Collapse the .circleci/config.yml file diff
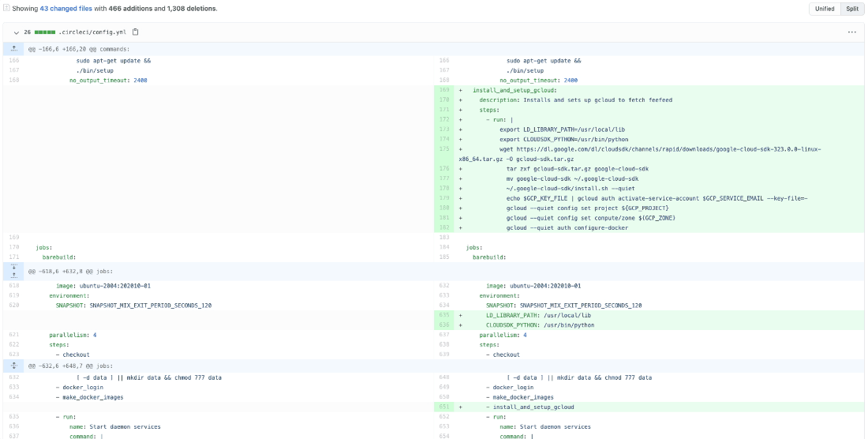This screenshot has width=868, height=439. (16, 32)
